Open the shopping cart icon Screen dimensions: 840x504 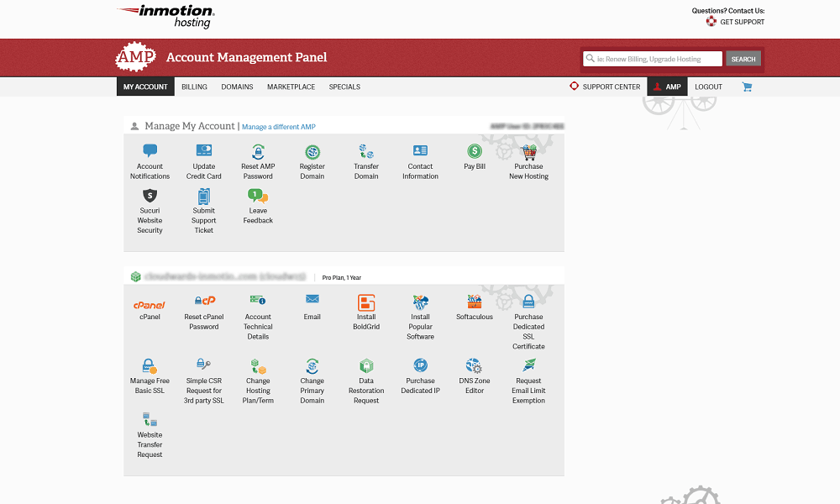coord(748,87)
